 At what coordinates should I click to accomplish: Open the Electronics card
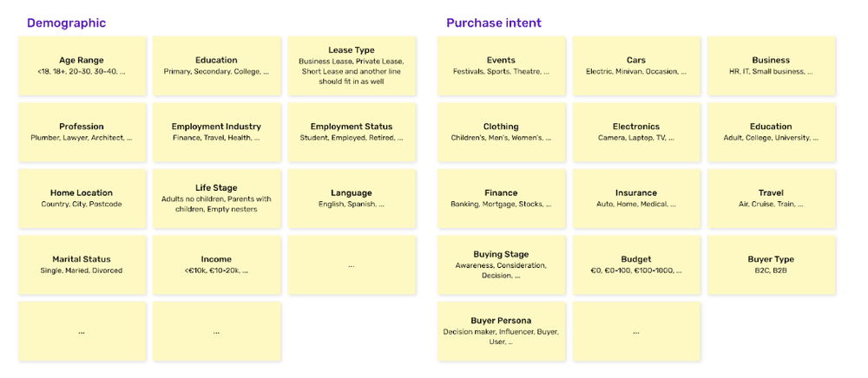636,132
